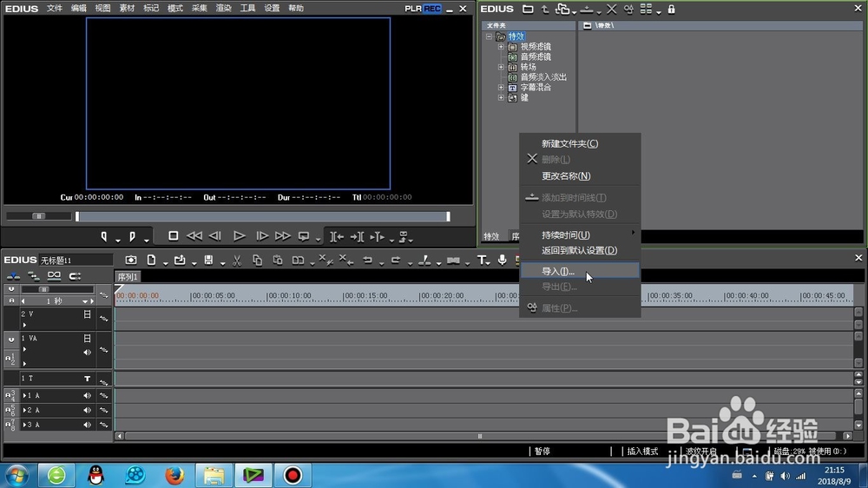
Task: Click Fast Forward button in player
Action: click(282, 236)
